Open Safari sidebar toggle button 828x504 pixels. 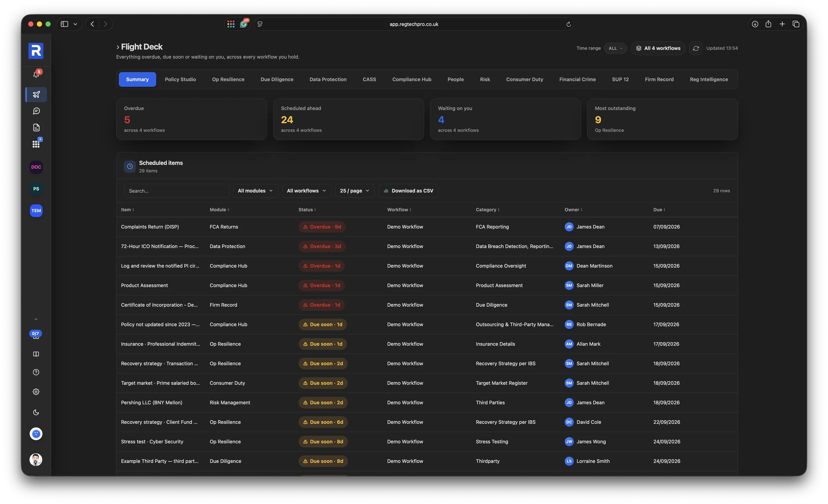click(65, 24)
